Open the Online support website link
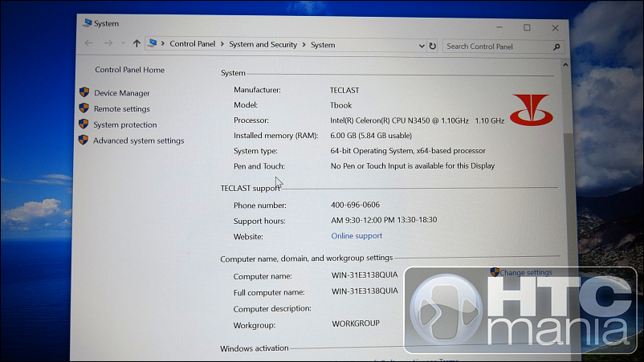 pos(357,236)
